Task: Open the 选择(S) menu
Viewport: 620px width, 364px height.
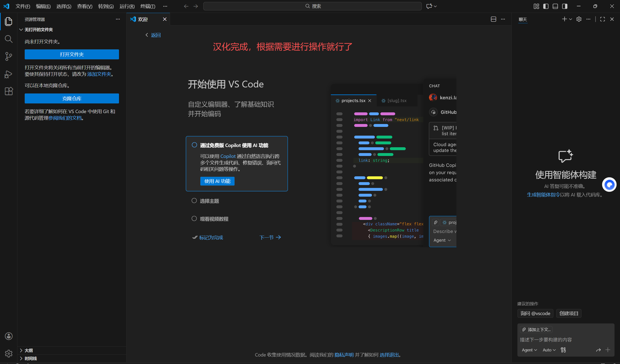Action: 64,6
